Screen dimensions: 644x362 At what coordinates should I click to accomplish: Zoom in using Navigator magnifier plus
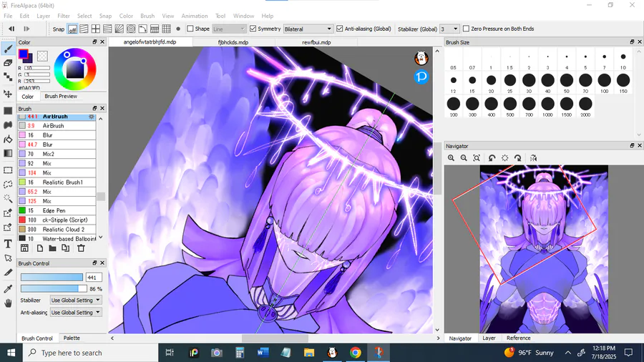tap(451, 158)
